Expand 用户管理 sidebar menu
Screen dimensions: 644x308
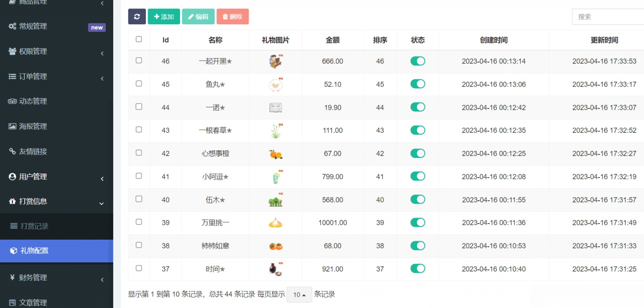[x=57, y=177]
